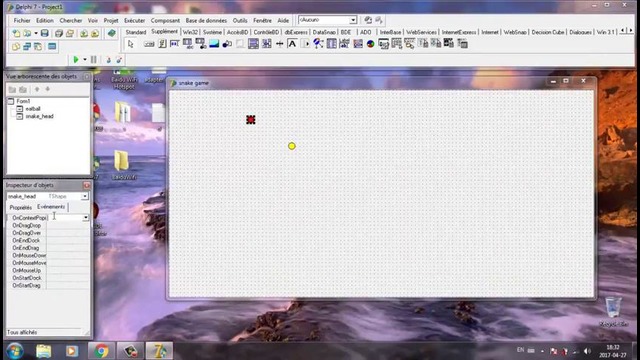Image resolution: width=640 pixels, height=360 pixels.
Task: Click the move up arrow in tree view
Action: coord(37,89)
